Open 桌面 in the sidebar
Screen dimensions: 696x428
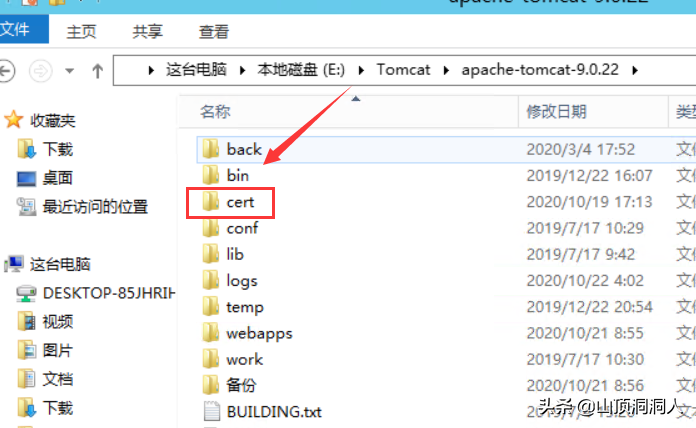(57, 178)
